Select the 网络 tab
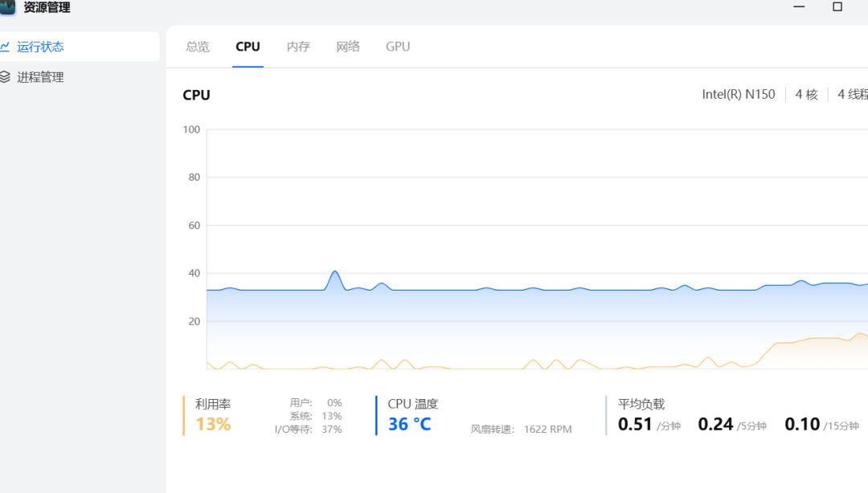This screenshot has height=493, width=868. tap(348, 47)
